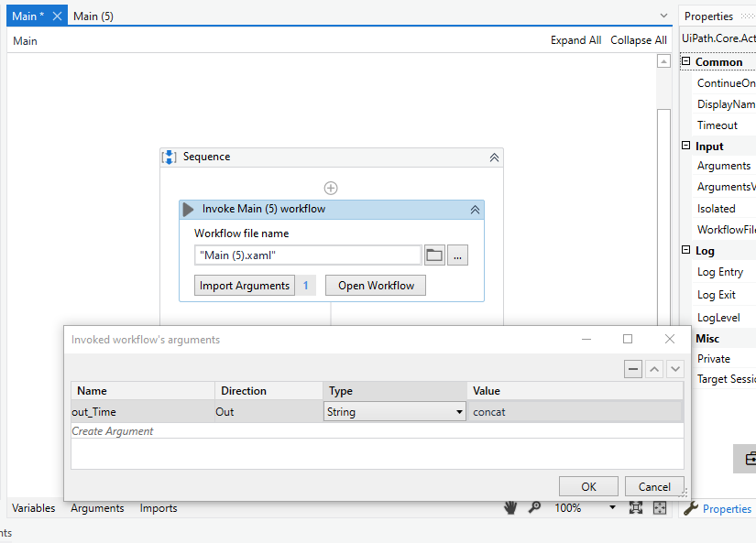Switch to the Main (5) tab
Viewport: 756px width, 543px height.
(x=93, y=16)
